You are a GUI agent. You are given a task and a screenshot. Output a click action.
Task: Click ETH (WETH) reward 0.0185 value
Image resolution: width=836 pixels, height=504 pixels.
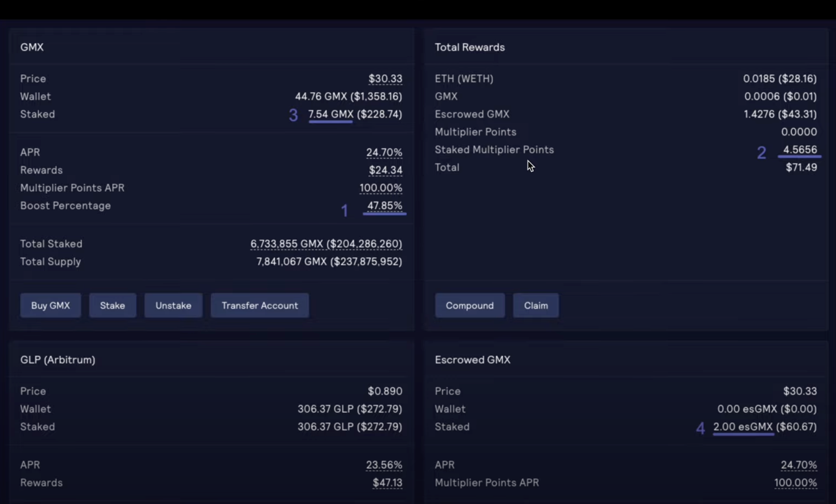(780, 78)
